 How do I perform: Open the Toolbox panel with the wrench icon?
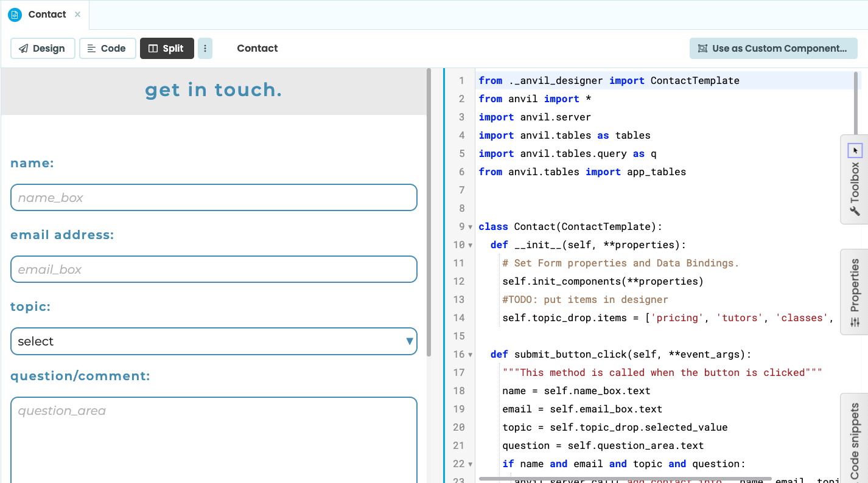[x=855, y=210]
